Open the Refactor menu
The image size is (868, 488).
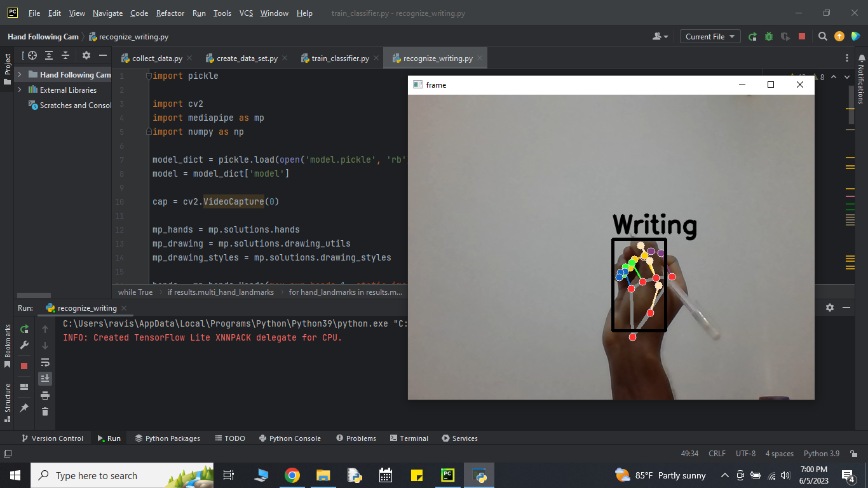(170, 13)
